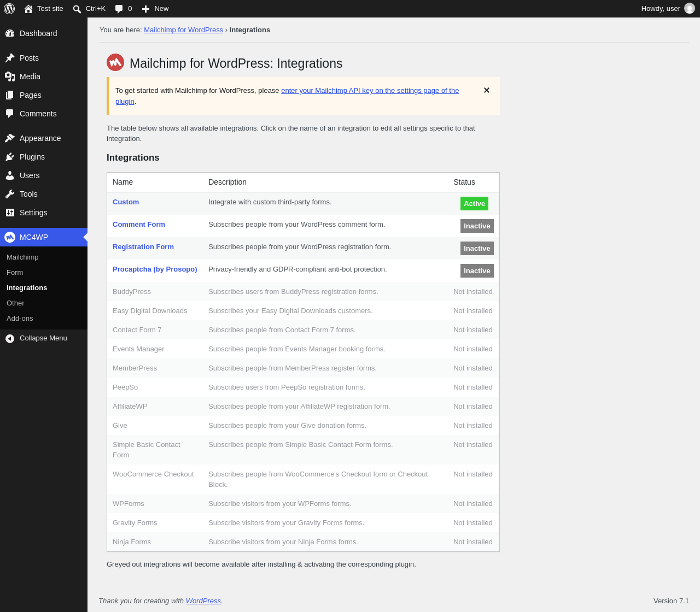Click the plus icon beside New
This screenshot has height=612, width=700.
pos(145,9)
